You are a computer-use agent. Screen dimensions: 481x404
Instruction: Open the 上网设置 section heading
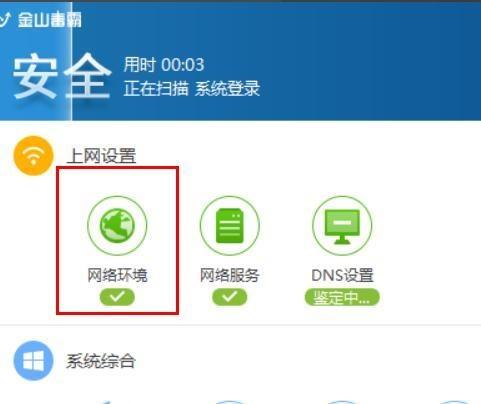[101, 156]
